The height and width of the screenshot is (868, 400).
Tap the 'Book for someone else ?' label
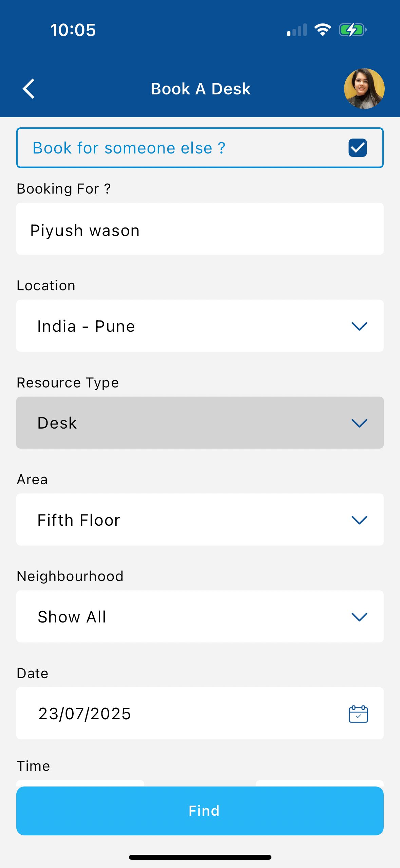(129, 148)
